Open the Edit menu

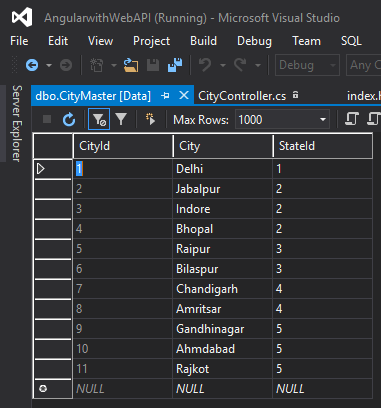tap(58, 41)
